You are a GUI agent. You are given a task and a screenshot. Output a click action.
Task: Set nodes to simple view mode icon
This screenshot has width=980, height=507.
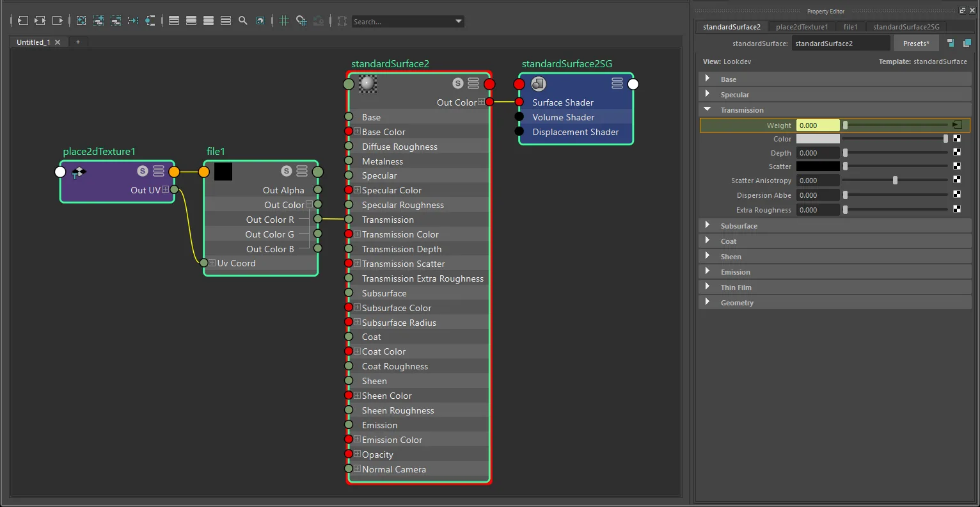[174, 21]
